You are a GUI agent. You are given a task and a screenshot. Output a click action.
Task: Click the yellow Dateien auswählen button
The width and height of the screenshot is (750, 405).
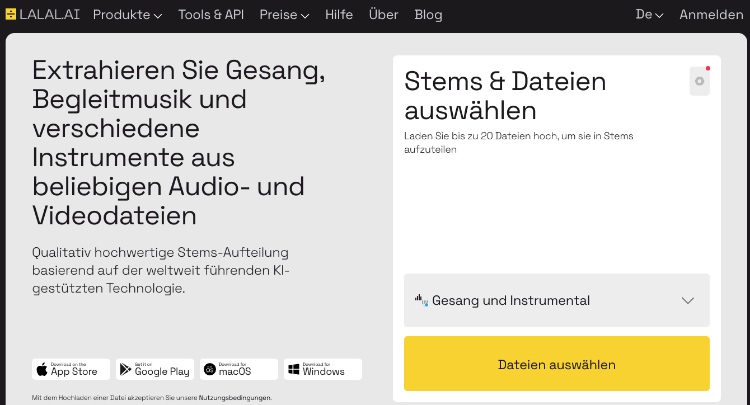coord(557,364)
